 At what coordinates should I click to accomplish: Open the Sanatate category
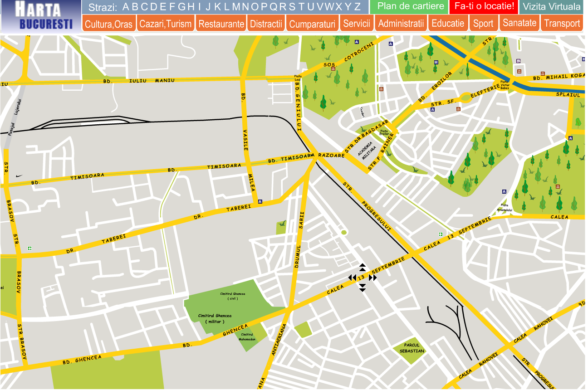(x=519, y=23)
